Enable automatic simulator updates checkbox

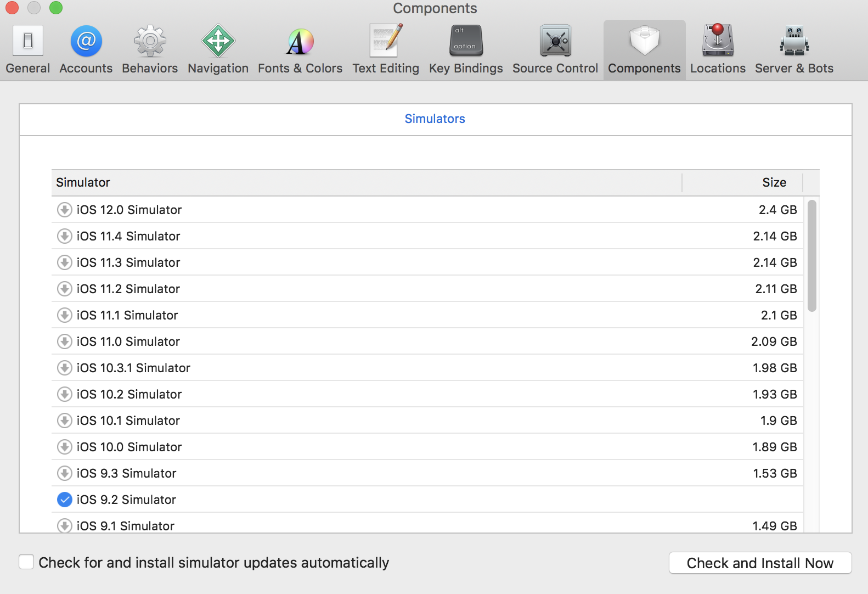coord(26,562)
